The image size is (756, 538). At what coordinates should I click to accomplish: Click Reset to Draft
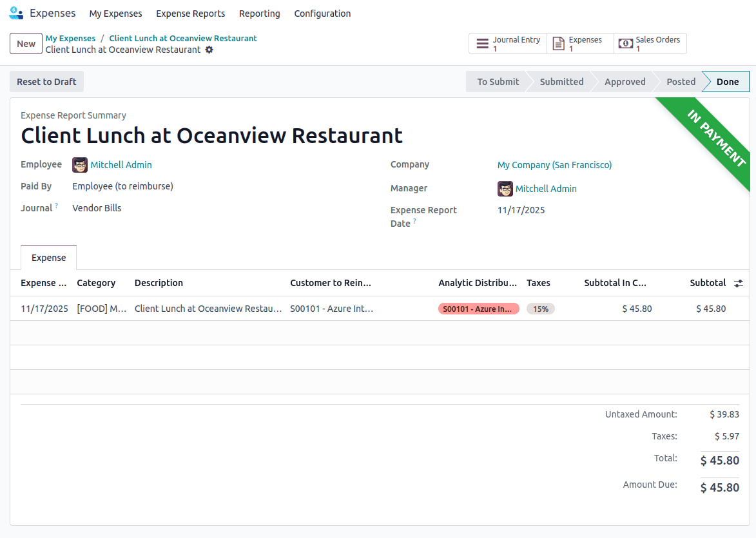click(46, 81)
